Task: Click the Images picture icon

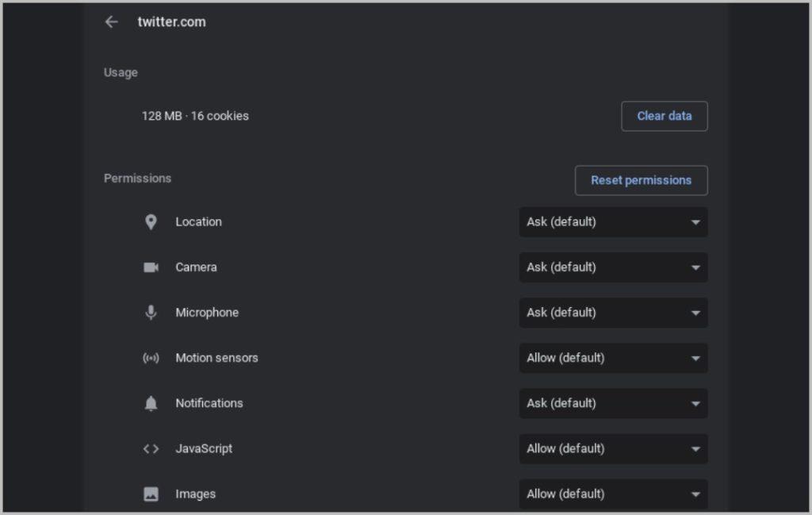Action: [x=151, y=494]
